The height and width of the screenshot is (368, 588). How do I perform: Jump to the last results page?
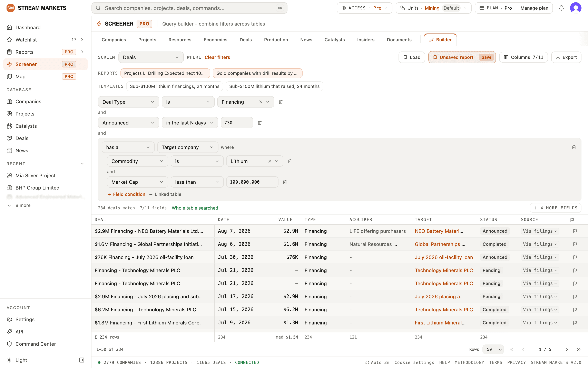click(579, 349)
